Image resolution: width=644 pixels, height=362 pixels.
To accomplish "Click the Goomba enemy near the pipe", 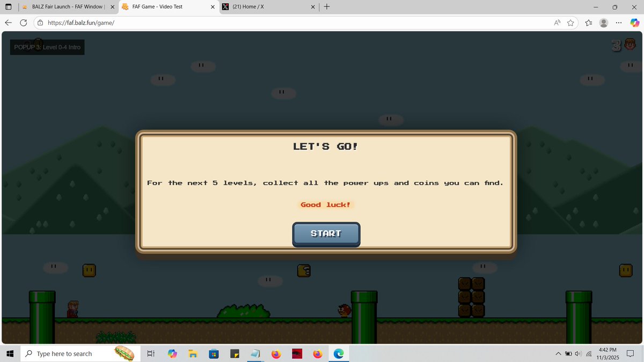I will pyautogui.click(x=344, y=311).
